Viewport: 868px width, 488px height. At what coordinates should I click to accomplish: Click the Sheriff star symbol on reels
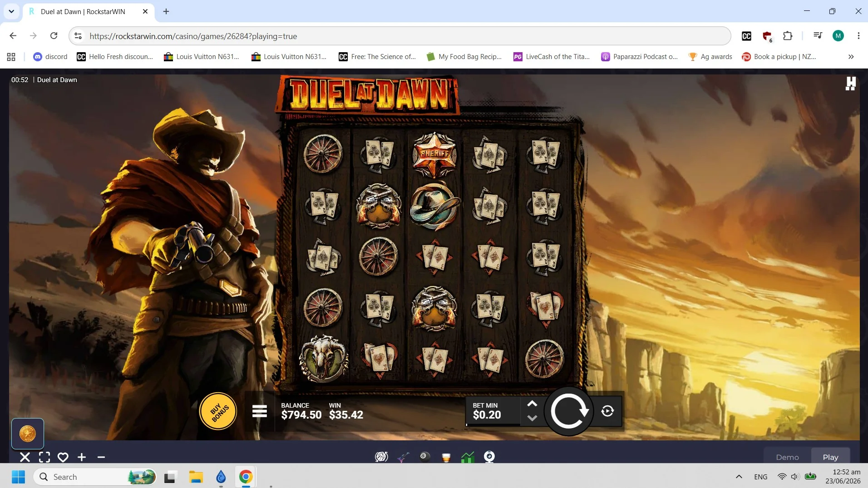tap(434, 154)
